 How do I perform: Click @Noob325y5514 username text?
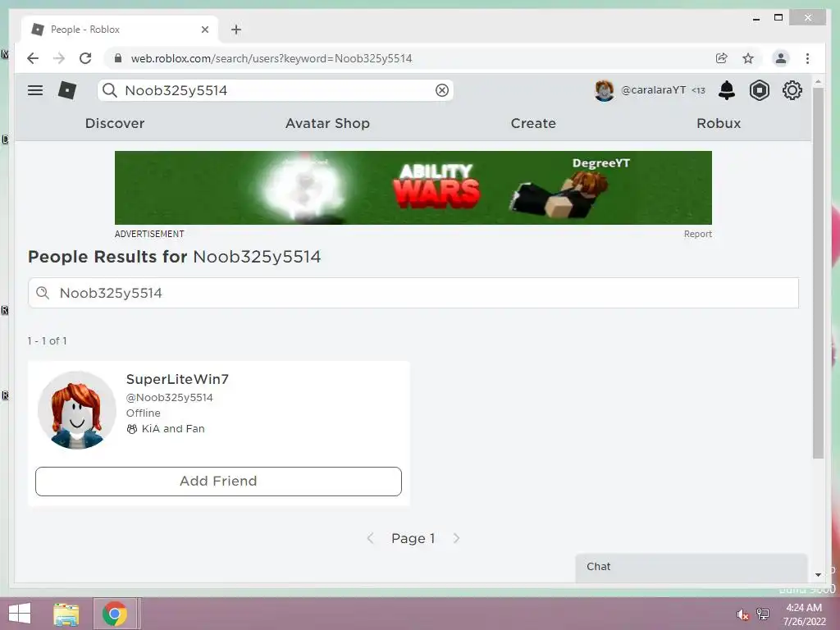169,398
